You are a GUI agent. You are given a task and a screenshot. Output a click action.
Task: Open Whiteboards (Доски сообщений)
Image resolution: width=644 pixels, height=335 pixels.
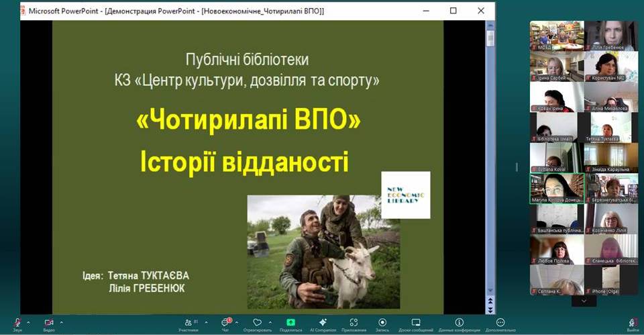point(416,323)
